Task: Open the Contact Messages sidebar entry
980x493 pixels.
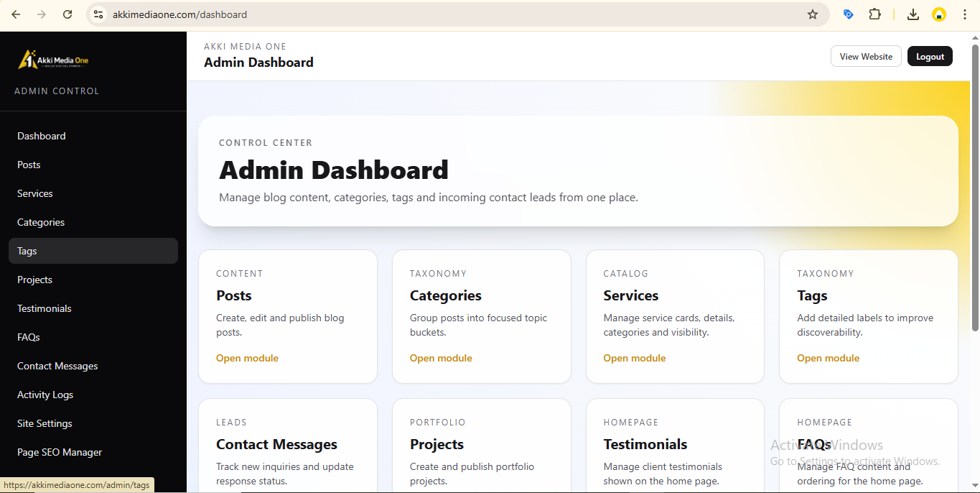Action: tap(57, 365)
